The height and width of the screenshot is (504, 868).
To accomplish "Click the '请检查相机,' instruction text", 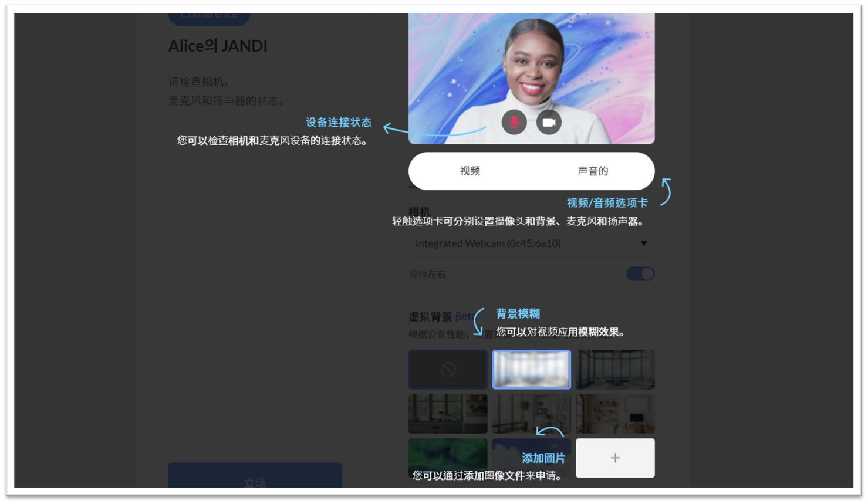I will click(x=198, y=82).
